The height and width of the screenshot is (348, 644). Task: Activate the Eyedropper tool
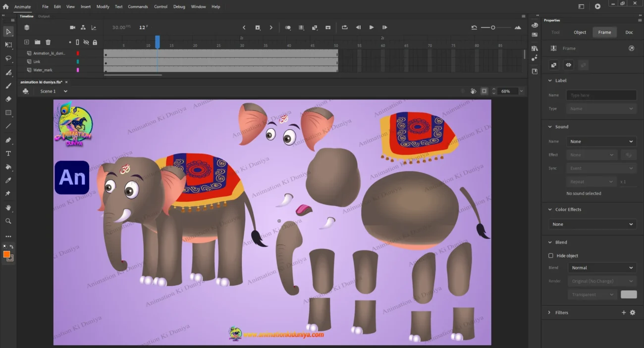coord(8,180)
